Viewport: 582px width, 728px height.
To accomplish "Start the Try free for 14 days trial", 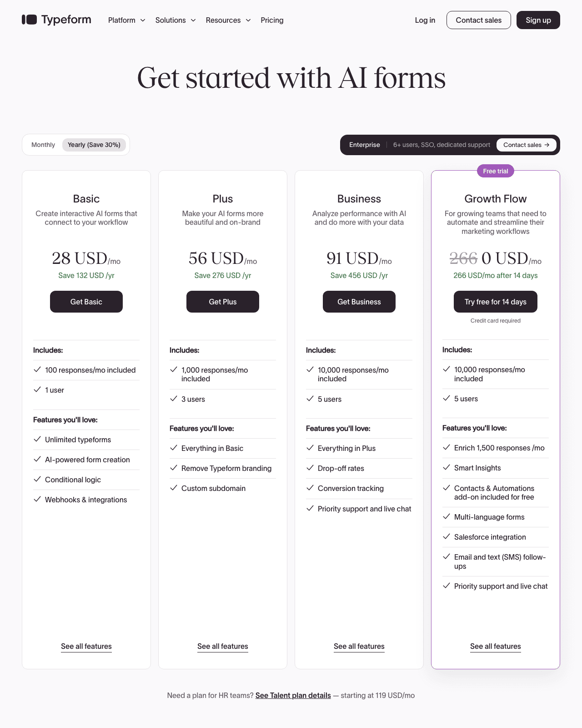I will (496, 302).
